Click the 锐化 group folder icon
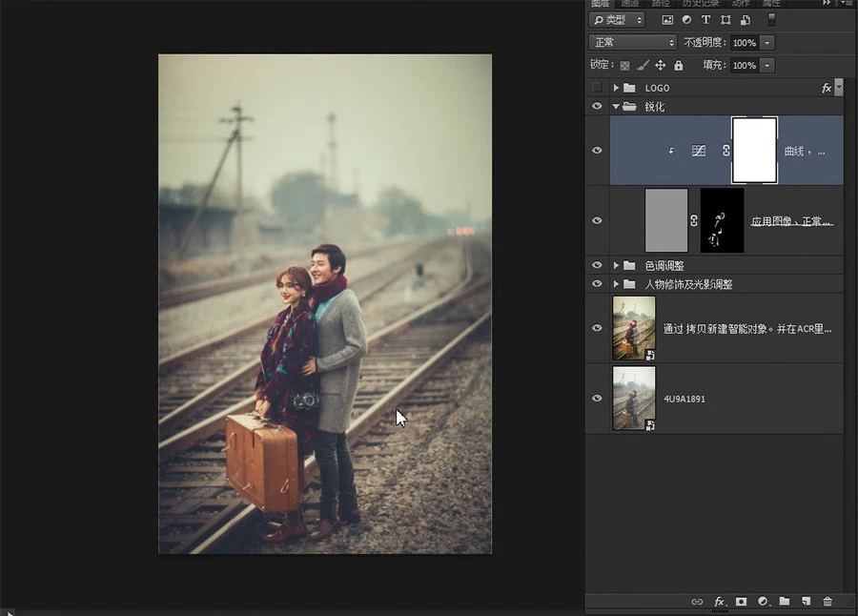858x616 pixels. 630,106
